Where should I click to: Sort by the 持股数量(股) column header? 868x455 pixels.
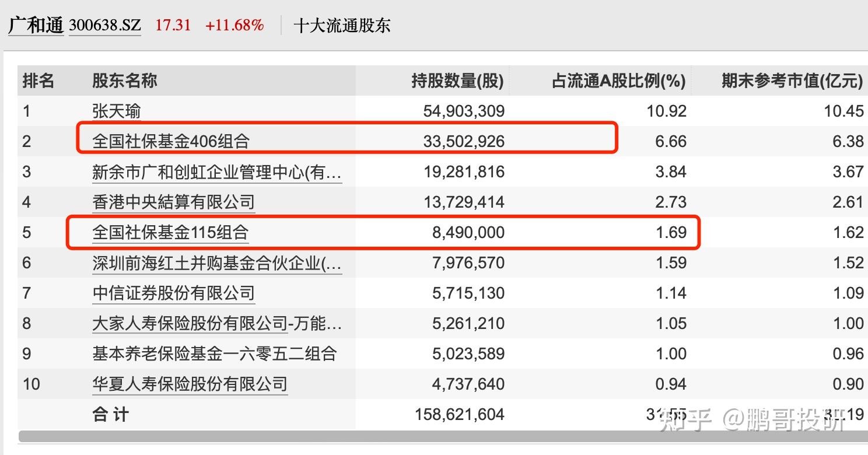(457, 81)
